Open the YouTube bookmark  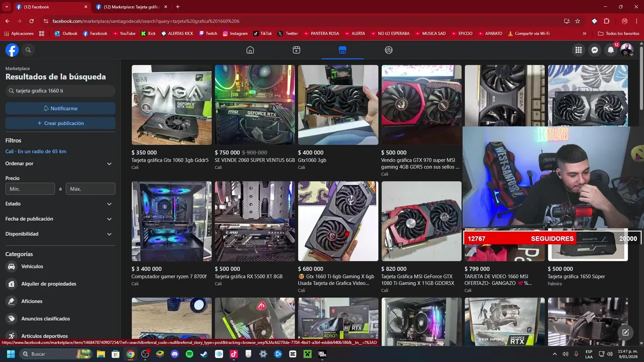coord(124,33)
